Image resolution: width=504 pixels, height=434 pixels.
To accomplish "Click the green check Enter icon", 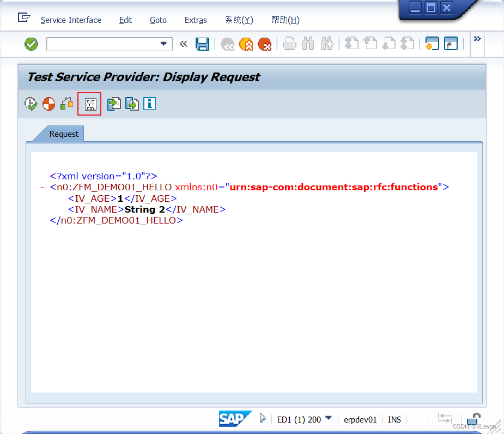I will pos(31,44).
